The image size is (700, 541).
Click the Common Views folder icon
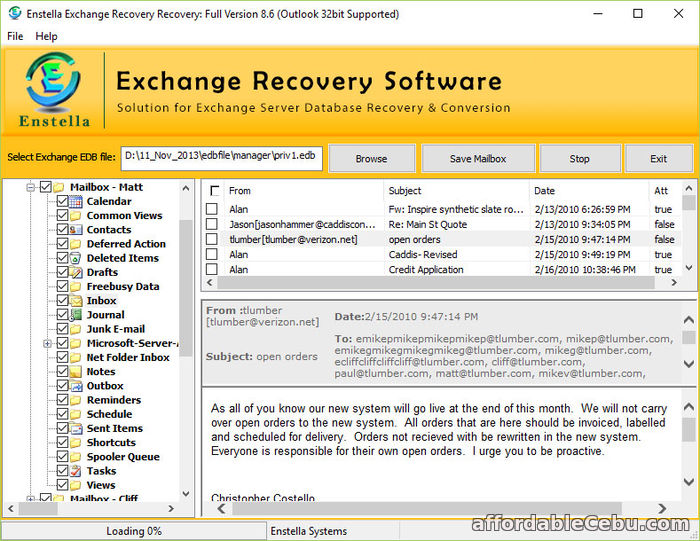[x=76, y=216]
